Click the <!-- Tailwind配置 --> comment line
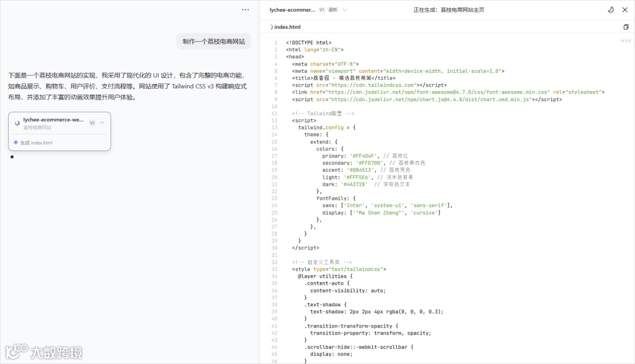This screenshot has width=635, height=364. tap(323, 113)
